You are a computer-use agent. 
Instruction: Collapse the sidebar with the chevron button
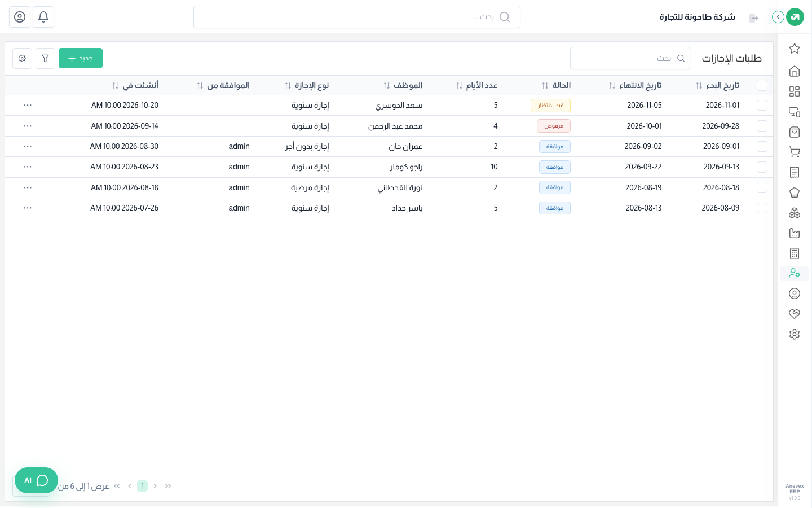[x=778, y=17]
